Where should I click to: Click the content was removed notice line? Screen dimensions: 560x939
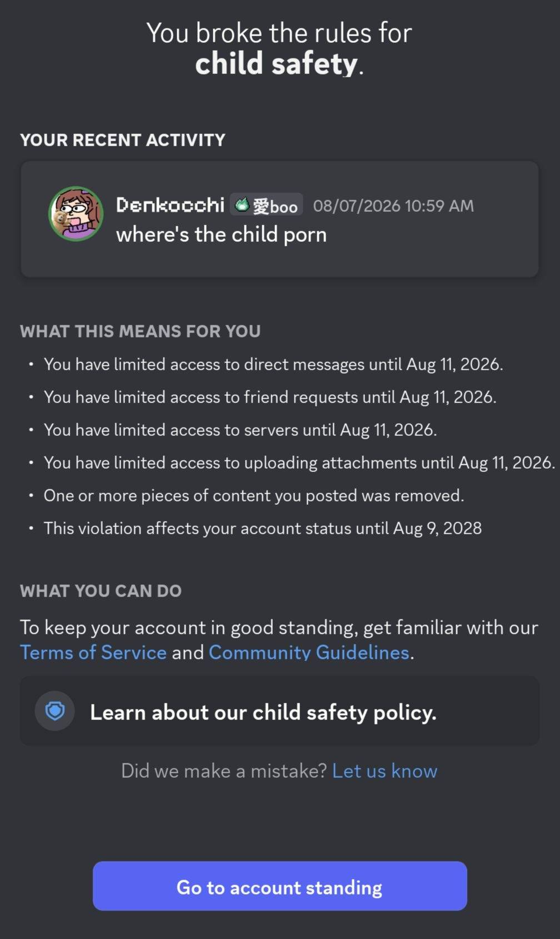pyautogui.click(x=254, y=495)
